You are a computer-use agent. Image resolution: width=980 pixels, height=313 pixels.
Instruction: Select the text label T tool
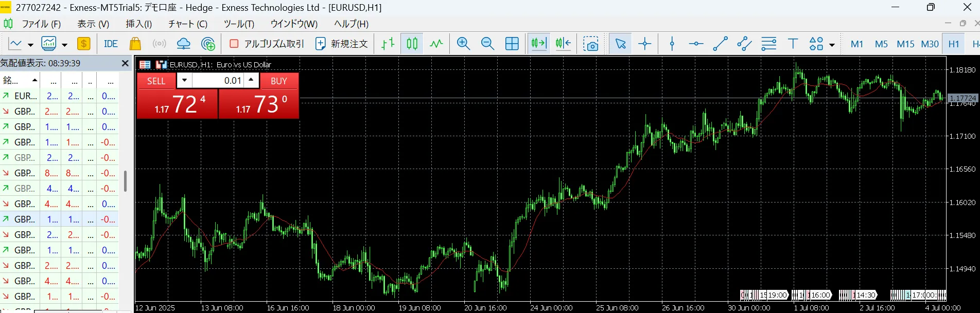point(793,44)
